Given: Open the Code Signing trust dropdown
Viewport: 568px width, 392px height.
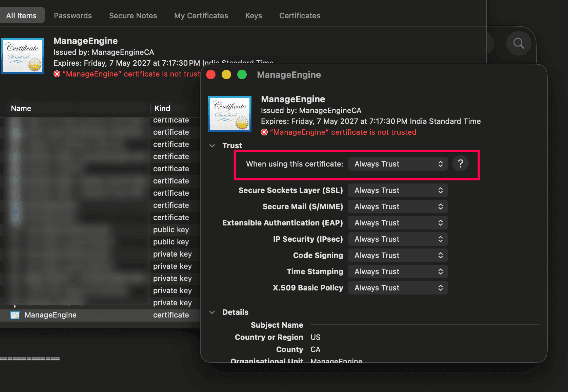Looking at the screenshot, I should (398, 255).
